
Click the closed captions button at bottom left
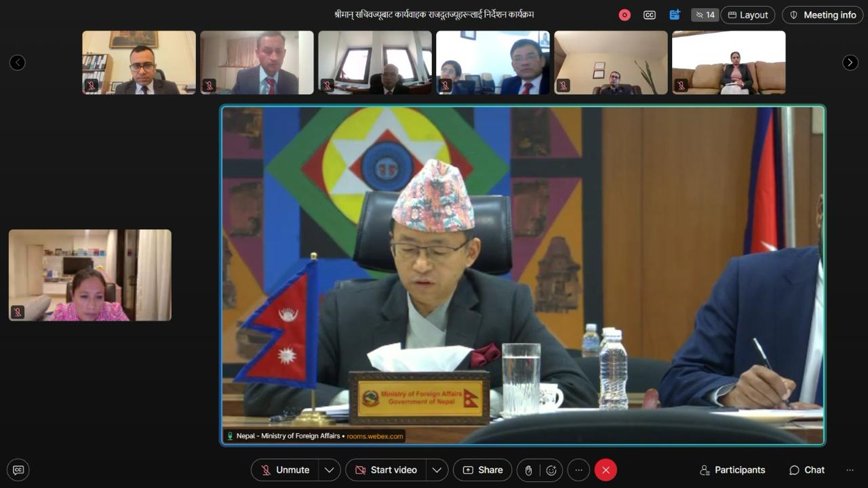click(x=18, y=470)
